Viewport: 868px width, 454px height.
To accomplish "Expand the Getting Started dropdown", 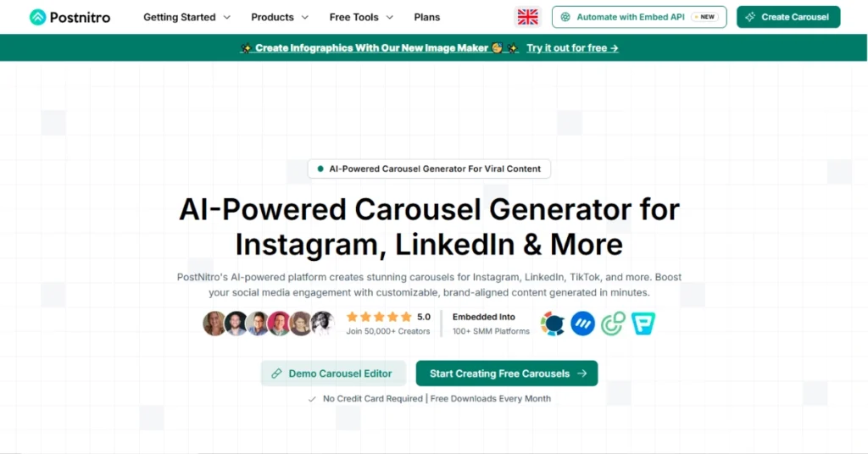I will click(x=186, y=17).
